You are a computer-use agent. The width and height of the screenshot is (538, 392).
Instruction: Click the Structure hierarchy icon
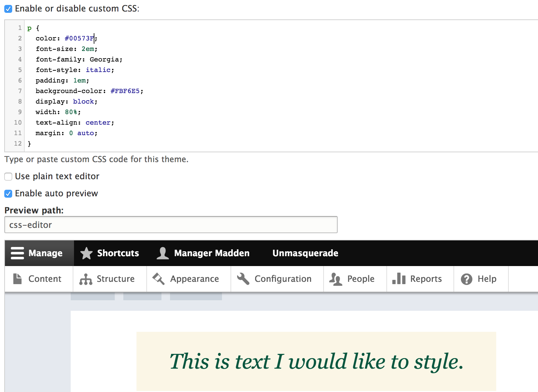pyautogui.click(x=86, y=279)
